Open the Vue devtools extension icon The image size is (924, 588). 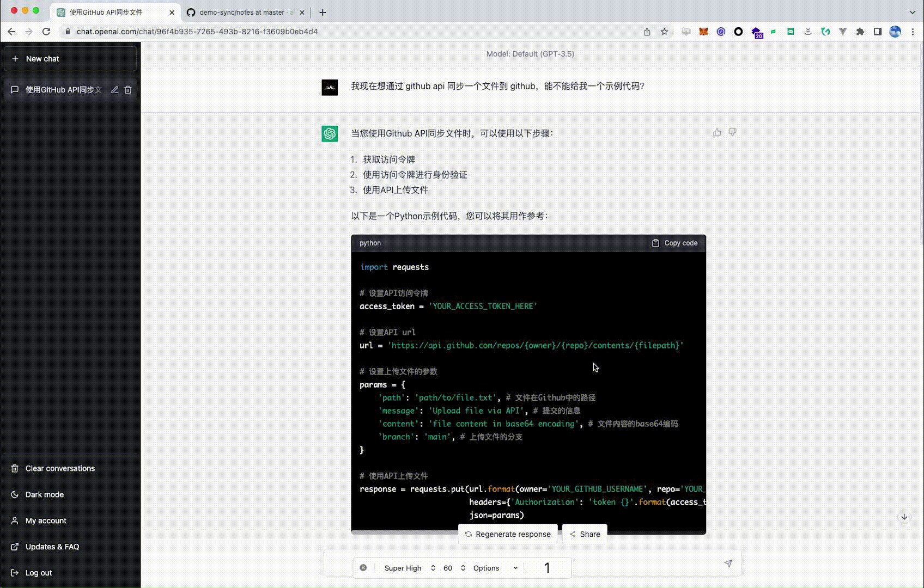click(843, 32)
